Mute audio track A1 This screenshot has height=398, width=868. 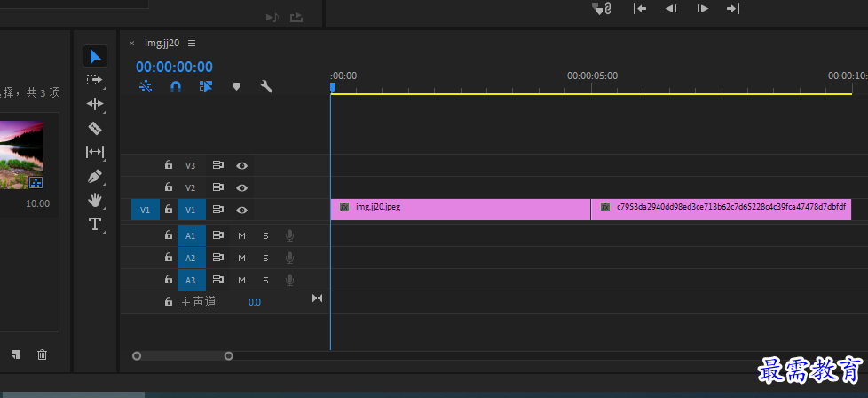(x=242, y=235)
